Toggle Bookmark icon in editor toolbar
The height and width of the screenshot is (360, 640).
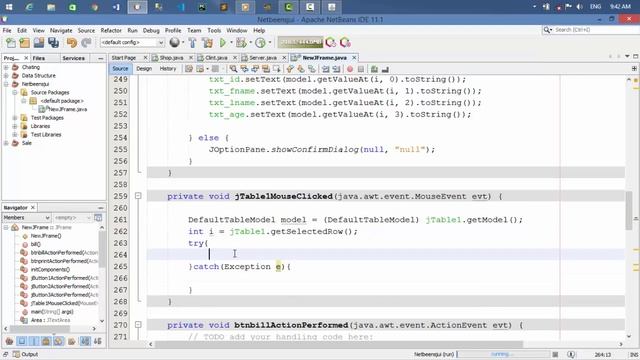point(312,69)
